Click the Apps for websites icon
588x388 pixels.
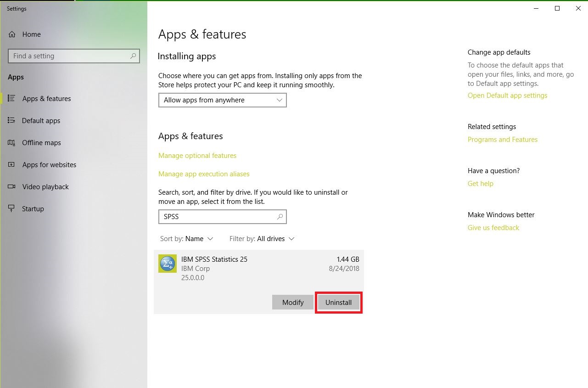coord(12,165)
